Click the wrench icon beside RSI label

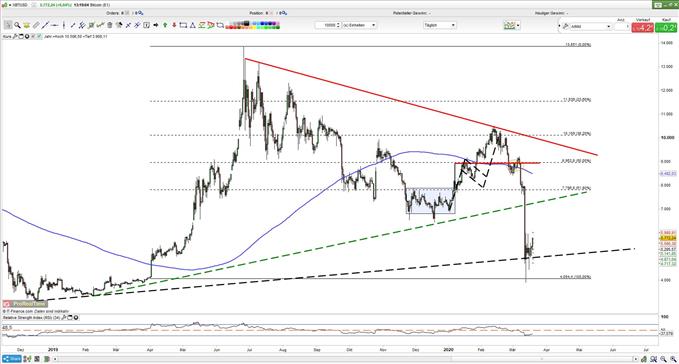point(63,318)
